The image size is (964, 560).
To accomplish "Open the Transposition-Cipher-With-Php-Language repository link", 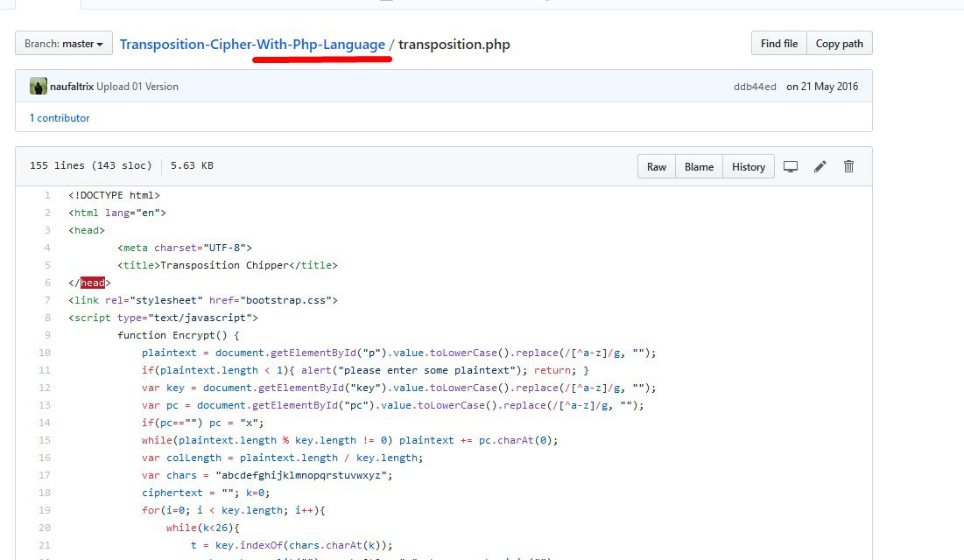I will (252, 44).
